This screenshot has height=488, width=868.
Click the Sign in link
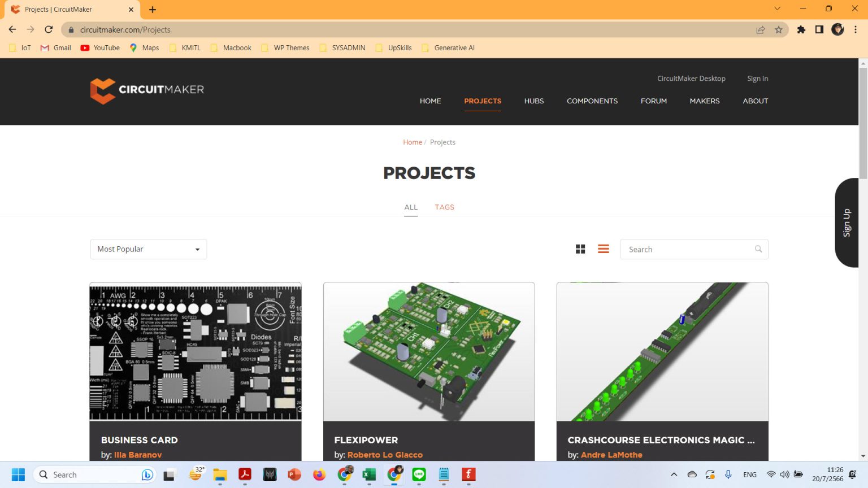point(757,79)
